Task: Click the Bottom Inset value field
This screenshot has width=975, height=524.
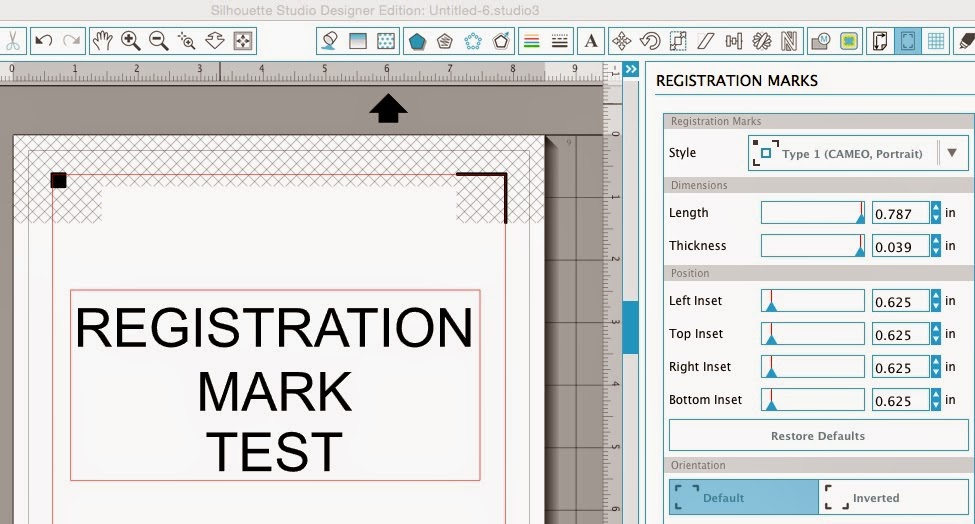Action: tap(900, 400)
